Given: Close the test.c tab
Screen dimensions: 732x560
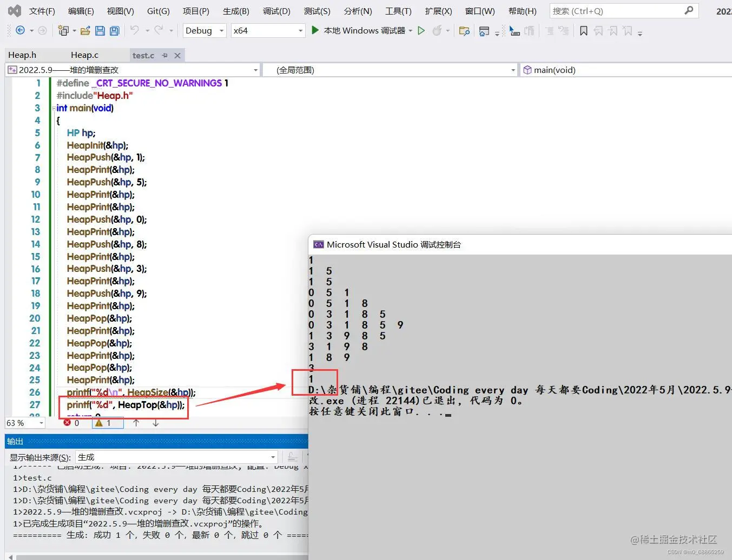Looking at the screenshot, I should coord(177,55).
